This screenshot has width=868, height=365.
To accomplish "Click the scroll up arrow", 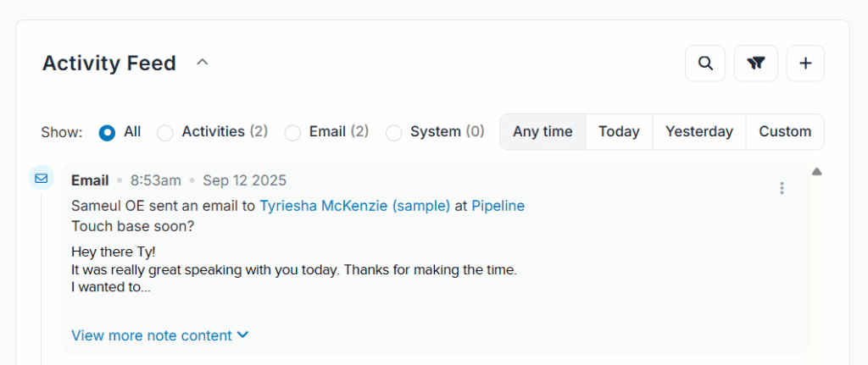I will pyautogui.click(x=817, y=172).
